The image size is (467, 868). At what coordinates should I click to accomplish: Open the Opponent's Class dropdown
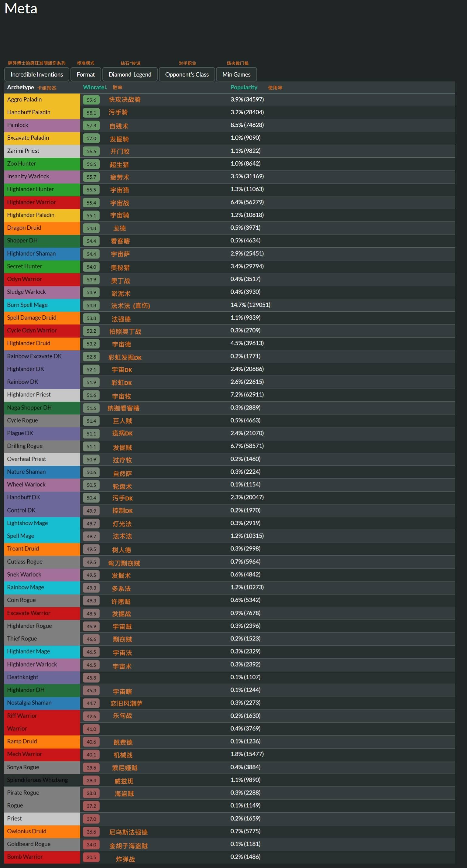(187, 74)
